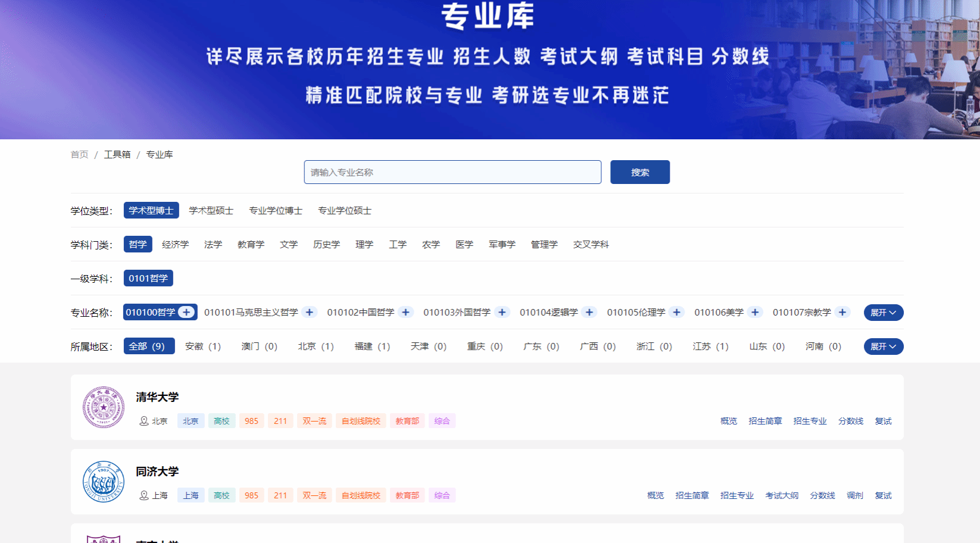Viewport: 980px width, 543px height.
Task: Click plus icon beside 010106美学
Action: click(755, 312)
